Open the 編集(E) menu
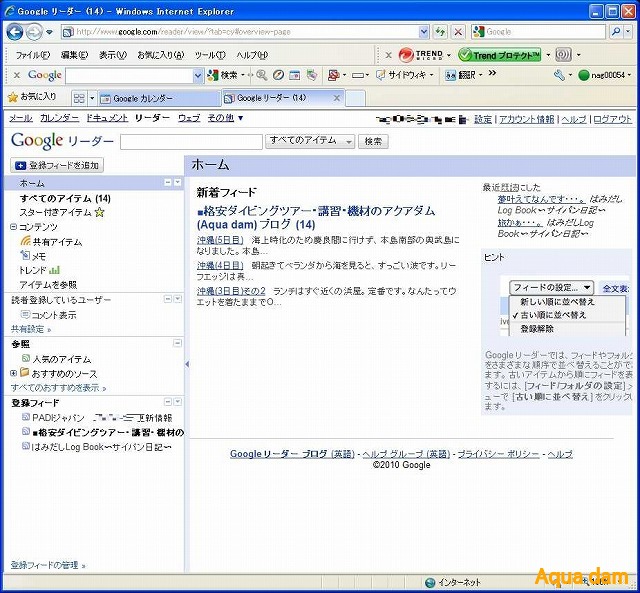The width and height of the screenshot is (640, 593). [x=74, y=55]
